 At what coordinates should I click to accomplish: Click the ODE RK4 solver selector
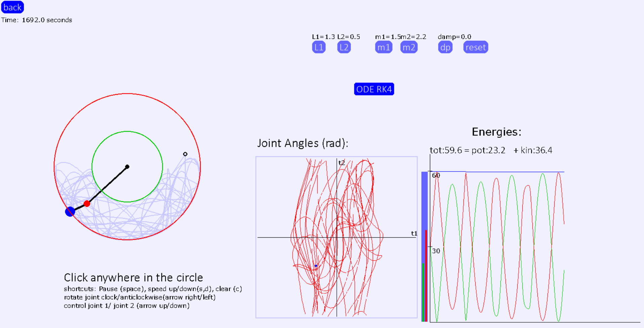coord(374,89)
